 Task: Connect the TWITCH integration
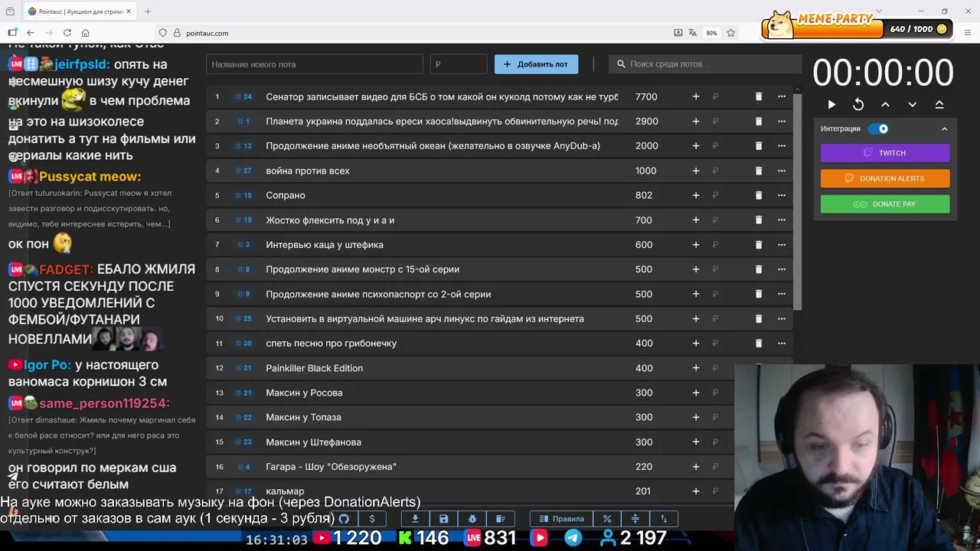coord(885,153)
